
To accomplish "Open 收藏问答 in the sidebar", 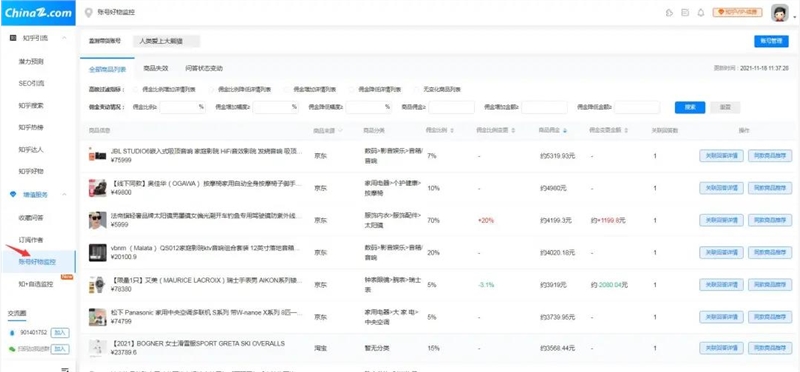I will point(31,218).
